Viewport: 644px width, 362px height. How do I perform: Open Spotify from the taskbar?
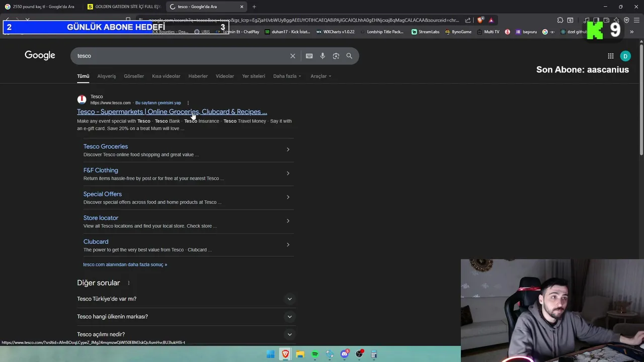coord(315,354)
